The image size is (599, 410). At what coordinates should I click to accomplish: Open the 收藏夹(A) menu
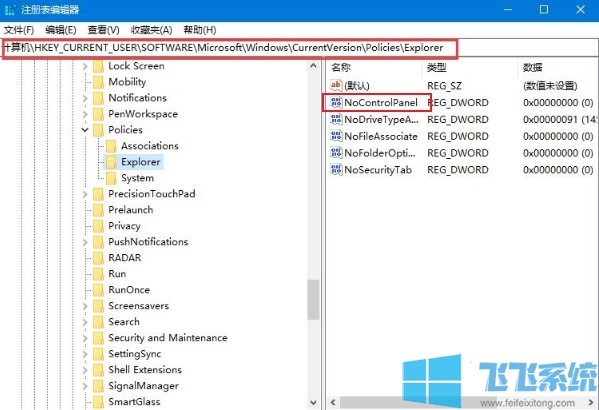click(x=151, y=30)
